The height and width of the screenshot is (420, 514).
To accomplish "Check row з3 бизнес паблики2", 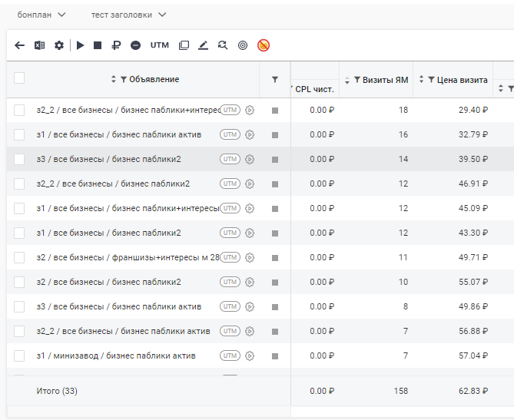I will click(19, 159).
